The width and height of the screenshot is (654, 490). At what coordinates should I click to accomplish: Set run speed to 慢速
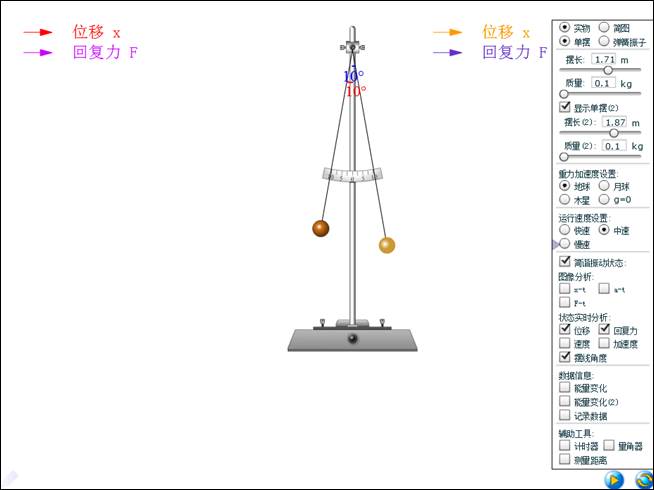(x=565, y=243)
